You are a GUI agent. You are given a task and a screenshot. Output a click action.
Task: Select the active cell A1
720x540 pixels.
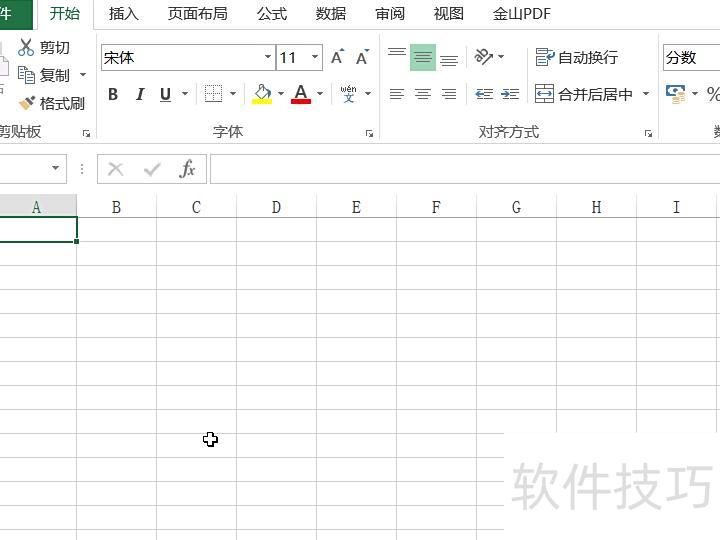point(38,230)
